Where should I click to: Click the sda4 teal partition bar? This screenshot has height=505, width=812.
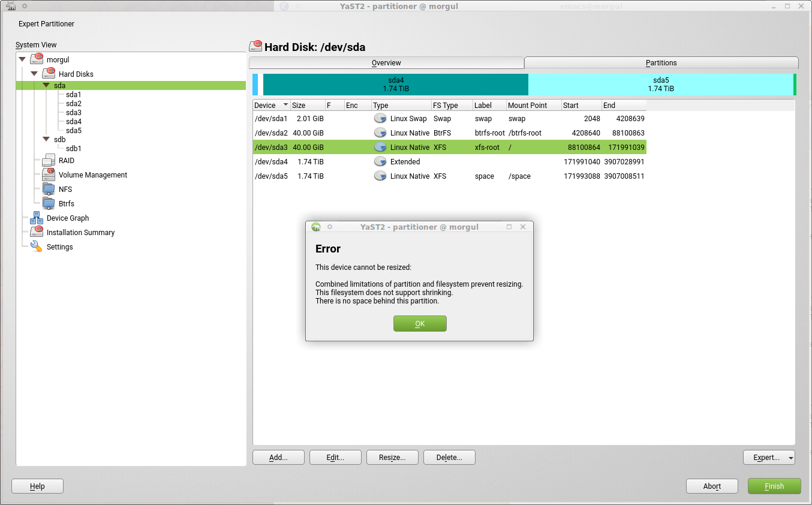[396, 85]
